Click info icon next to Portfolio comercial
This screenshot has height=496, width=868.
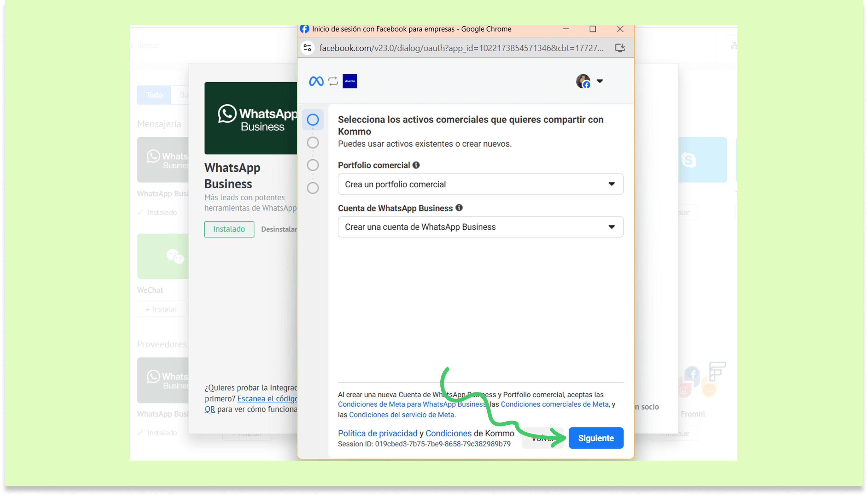pyautogui.click(x=416, y=165)
